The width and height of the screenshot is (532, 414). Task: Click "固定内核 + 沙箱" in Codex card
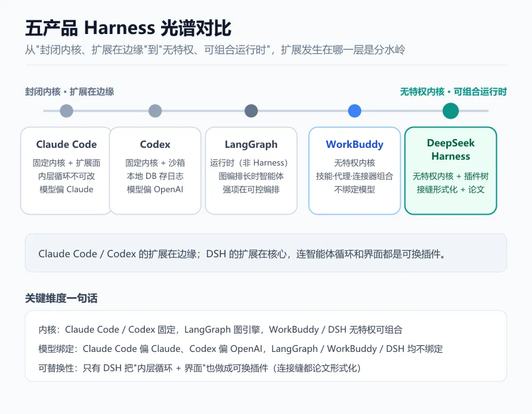(155, 163)
